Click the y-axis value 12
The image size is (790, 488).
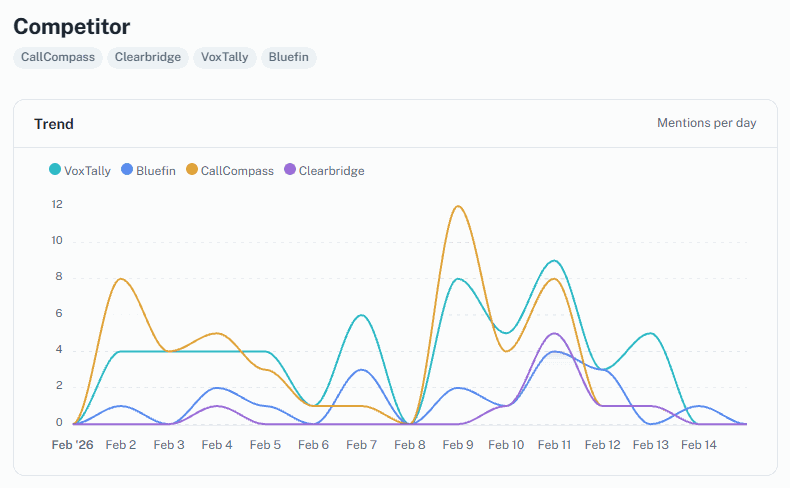[57, 204]
